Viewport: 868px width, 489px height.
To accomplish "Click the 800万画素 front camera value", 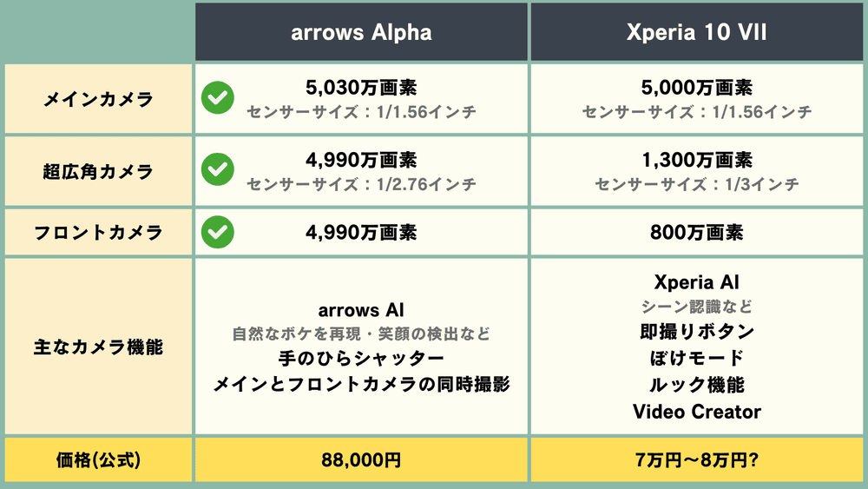I will pos(697,232).
